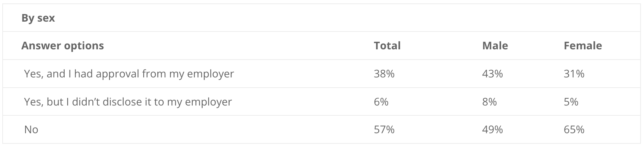644x148 pixels.
Task: Click the 65% female 'No' cell
Action: (x=574, y=130)
